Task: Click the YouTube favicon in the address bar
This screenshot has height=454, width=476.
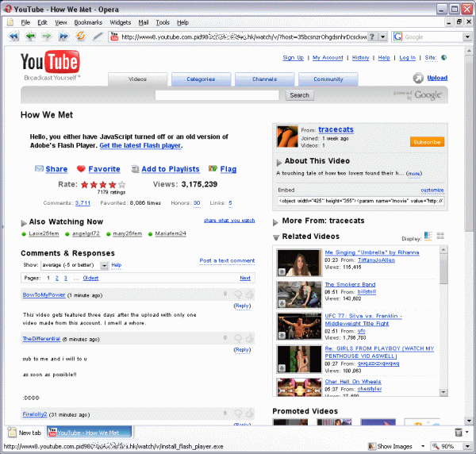Action: click(114, 37)
